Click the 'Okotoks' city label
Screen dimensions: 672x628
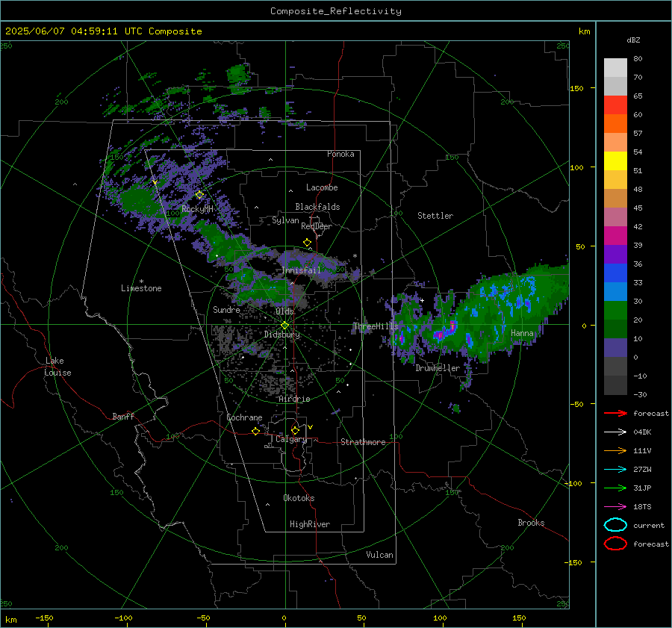pyautogui.click(x=299, y=498)
